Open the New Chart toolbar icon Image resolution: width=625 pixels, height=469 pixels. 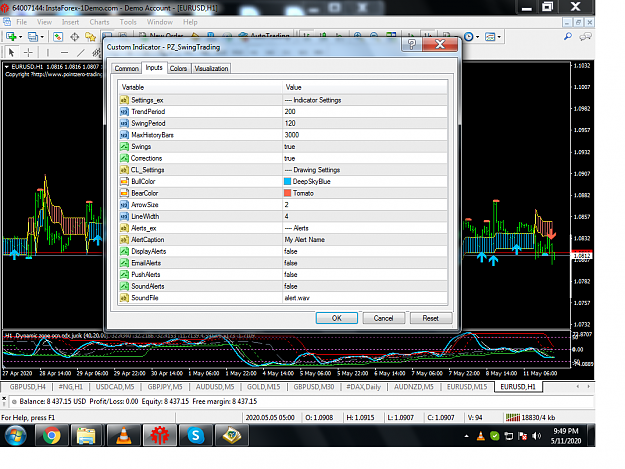[11, 37]
